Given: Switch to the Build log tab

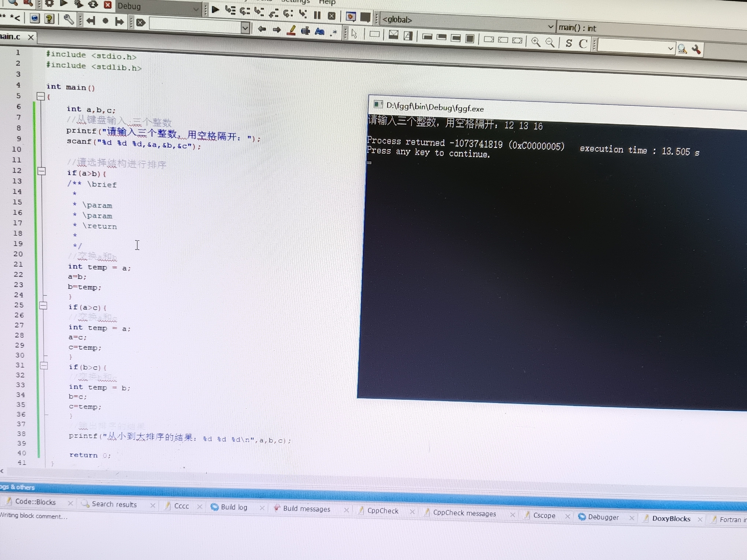Looking at the screenshot, I should coord(234,507).
